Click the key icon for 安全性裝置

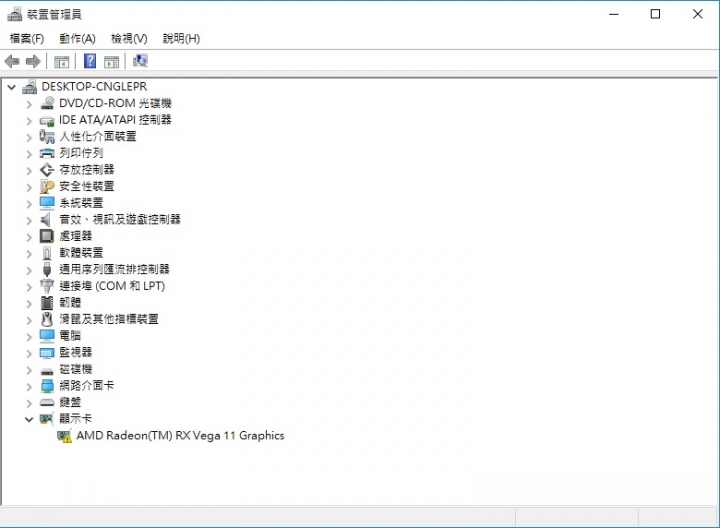point(47,186)
